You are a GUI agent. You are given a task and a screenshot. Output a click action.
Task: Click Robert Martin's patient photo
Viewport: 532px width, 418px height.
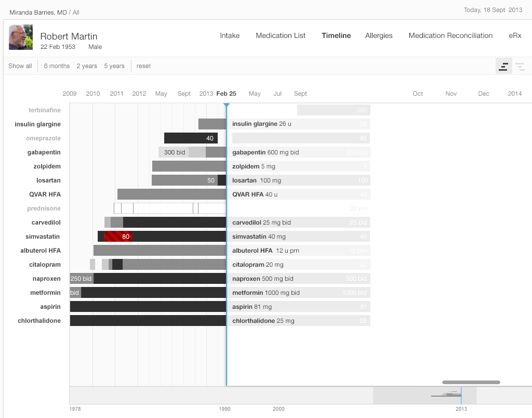coord(21,37)
